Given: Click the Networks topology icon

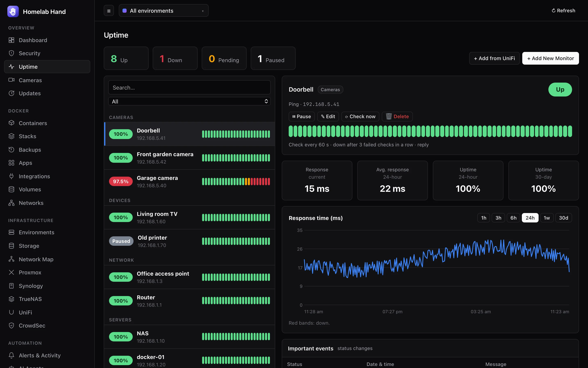Looking at the screenshot, I should [11, 203].
